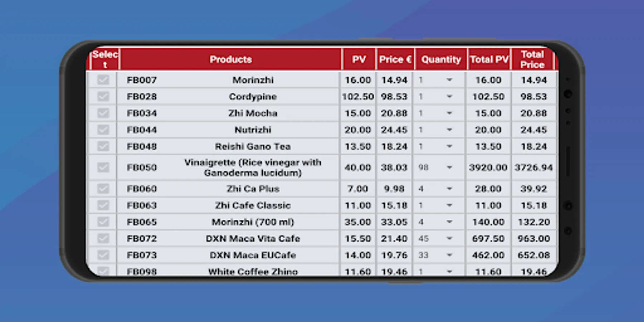Open the Zhi Ca Plus quantity dropdown
The height and width of the screenshot is (322, 644).
coord(439,189)
